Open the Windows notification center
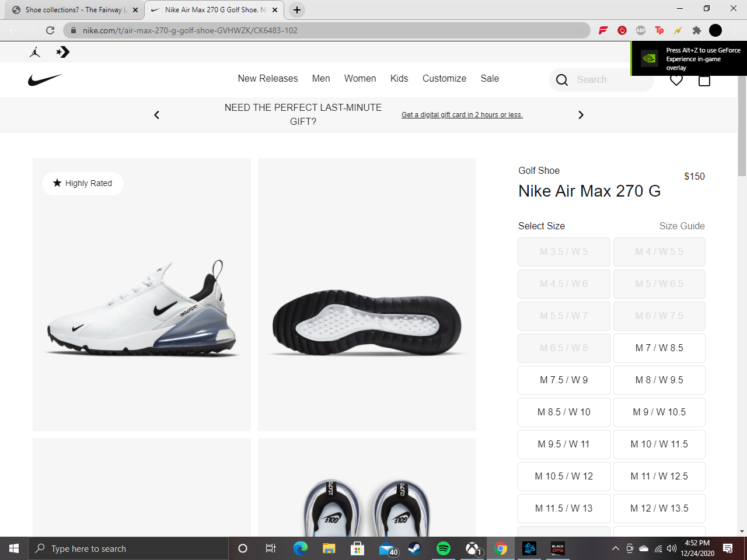This screenshot has width=747, height=560. (x=728, y=548)
